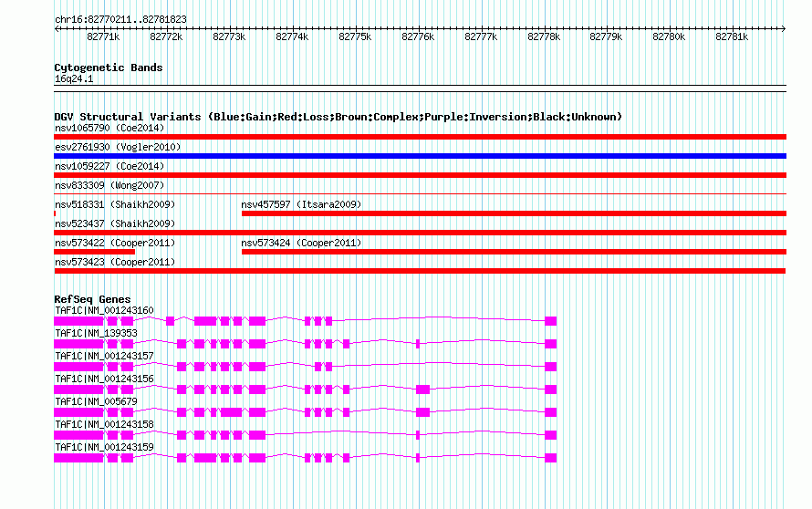Click the 82773k ruler tick label
Viewport: 812px width, 509px height.
click(x=229, y=36)
